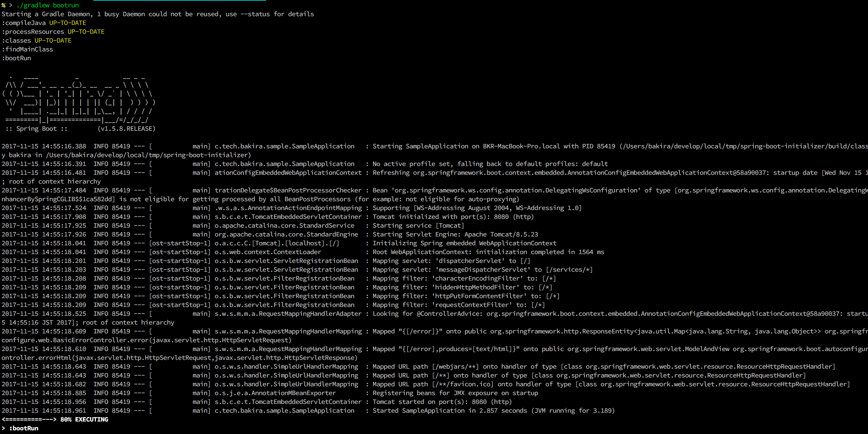
Task: Click timestamp '2017-11-15 14:55:16.388'
Action: [44, 146]
